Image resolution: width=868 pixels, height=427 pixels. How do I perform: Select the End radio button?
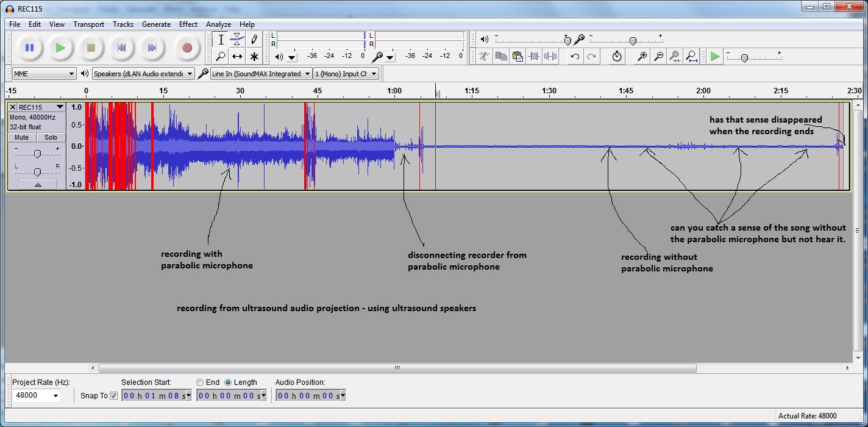point(200,382)
